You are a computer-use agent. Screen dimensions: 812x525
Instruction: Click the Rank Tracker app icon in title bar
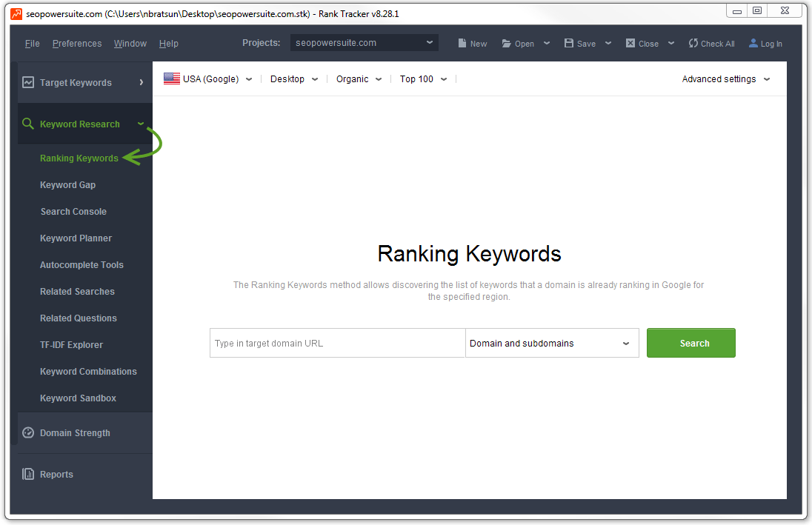tap(16, 14)
